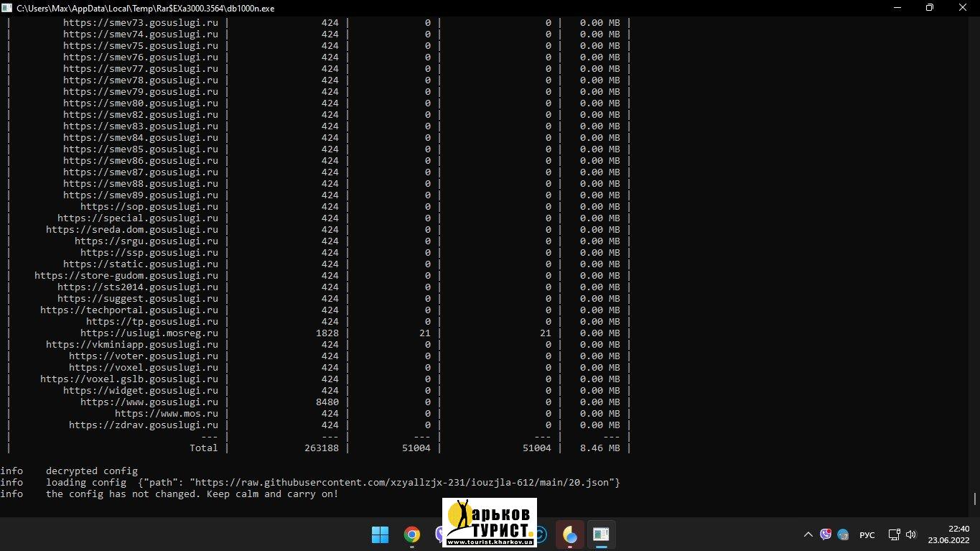Screen dimensions: 980x551
Task: Minimize the db1000n console window
Action: (896, 8)
